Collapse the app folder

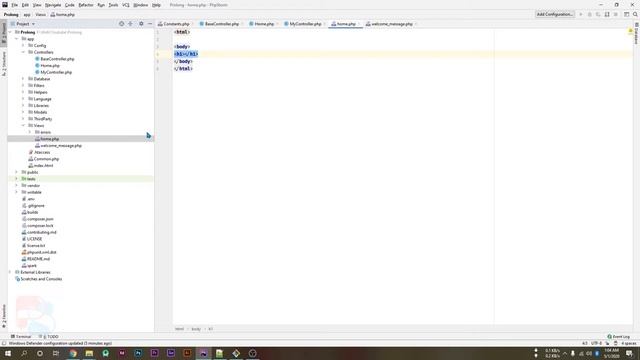pyautogui.click(x=17, y=39)
